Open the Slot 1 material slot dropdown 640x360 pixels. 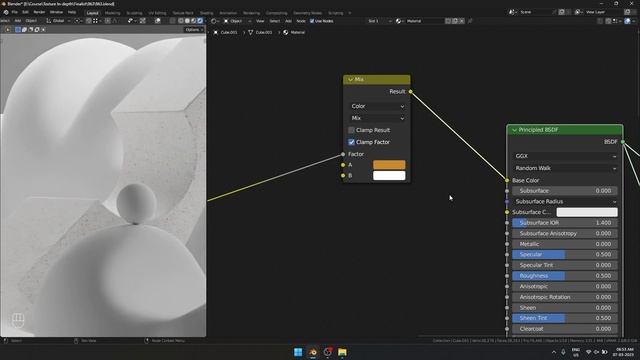pyautogui.click(x=380, y=21)
